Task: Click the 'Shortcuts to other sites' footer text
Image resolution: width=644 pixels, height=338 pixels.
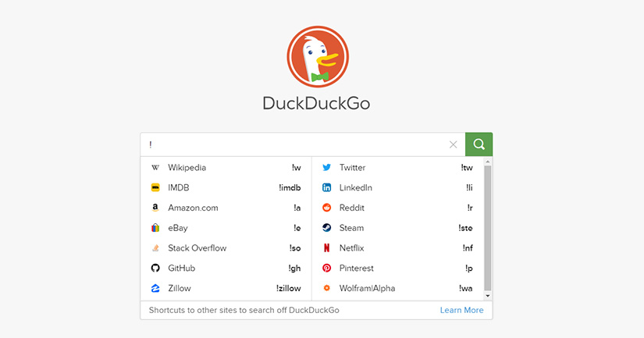Action: 244,310
